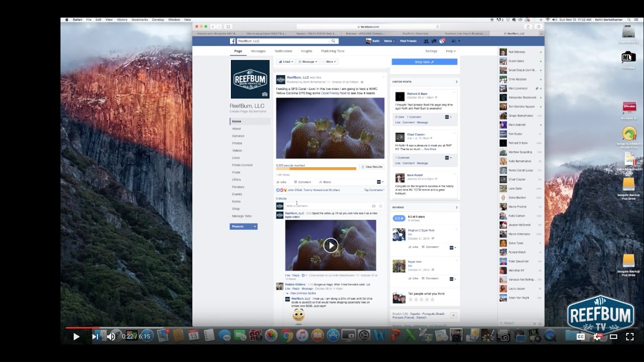644x362 pixels.
Task: Open Keith's profile in the blue bar
Action: (x=372, y=41)
